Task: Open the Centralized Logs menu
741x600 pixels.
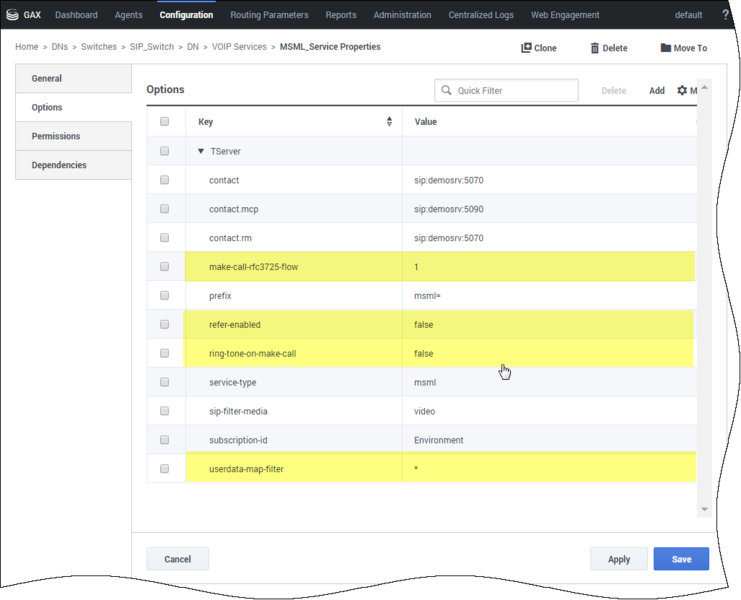Action: (x=481, y=15)
